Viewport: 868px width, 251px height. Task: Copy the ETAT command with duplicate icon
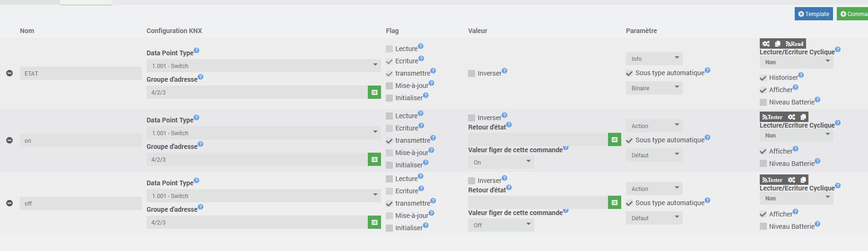778,43
